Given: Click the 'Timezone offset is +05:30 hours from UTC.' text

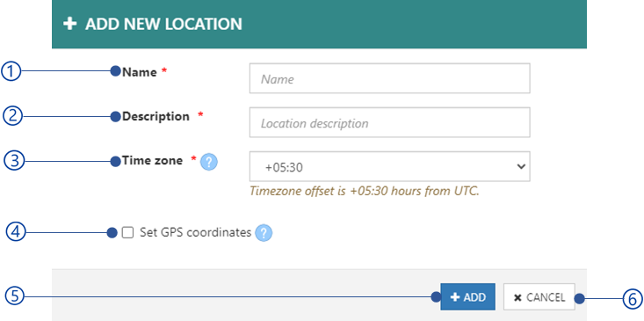Looking at the screenshot, I should point(365,192).
